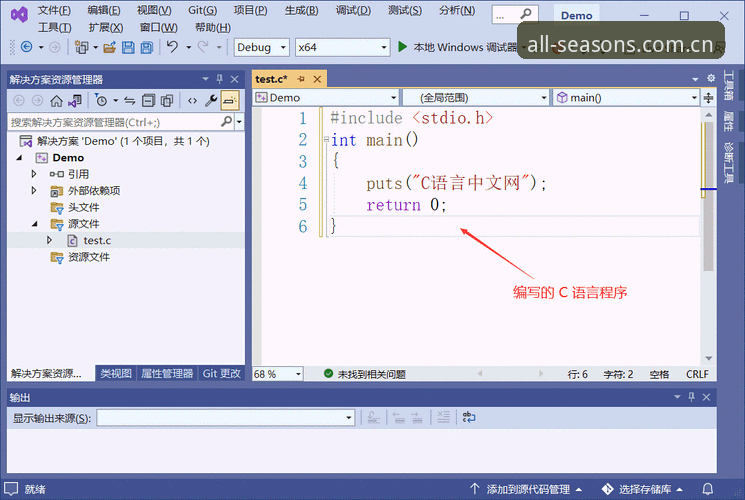Click the Show All Files icon
745x500 pixels.
(167, 101)
